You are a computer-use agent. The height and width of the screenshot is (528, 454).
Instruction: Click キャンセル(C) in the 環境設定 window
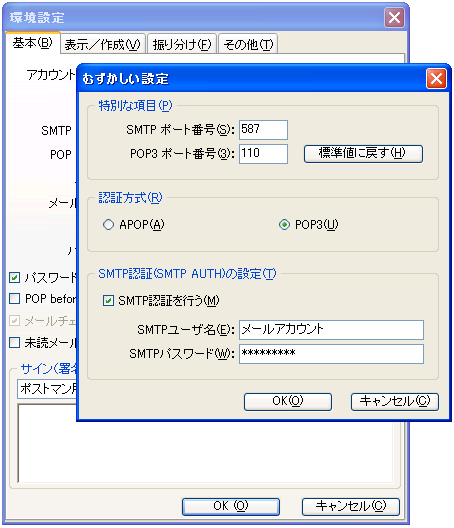pyautogui.click(x=351, y=506)
